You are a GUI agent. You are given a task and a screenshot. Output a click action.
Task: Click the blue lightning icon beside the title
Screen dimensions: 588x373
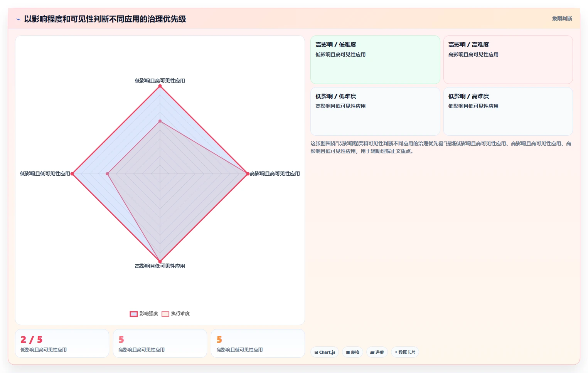tap(18, 19)
